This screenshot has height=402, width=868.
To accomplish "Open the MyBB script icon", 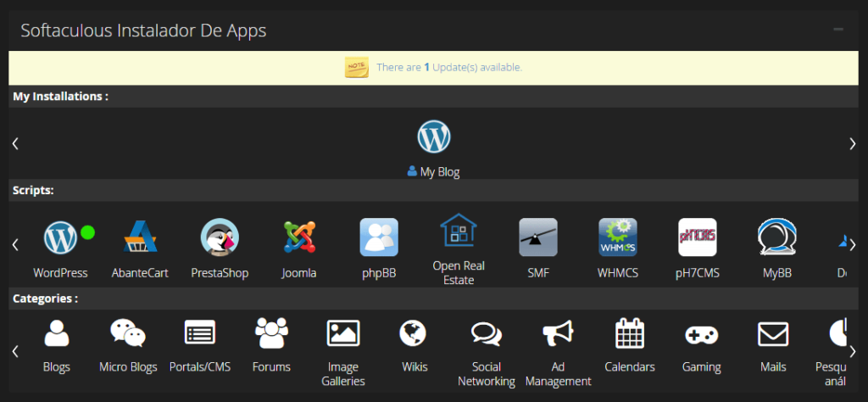I will 777,237.
